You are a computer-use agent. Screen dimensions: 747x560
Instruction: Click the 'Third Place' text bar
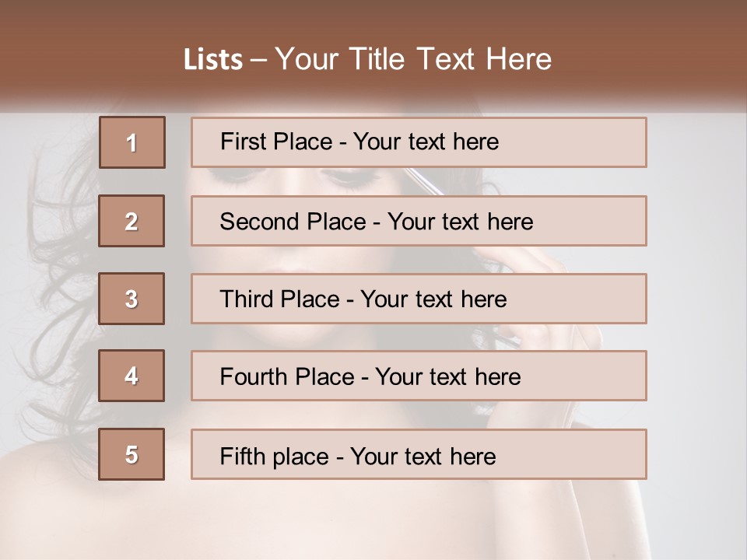pos(419,299)
